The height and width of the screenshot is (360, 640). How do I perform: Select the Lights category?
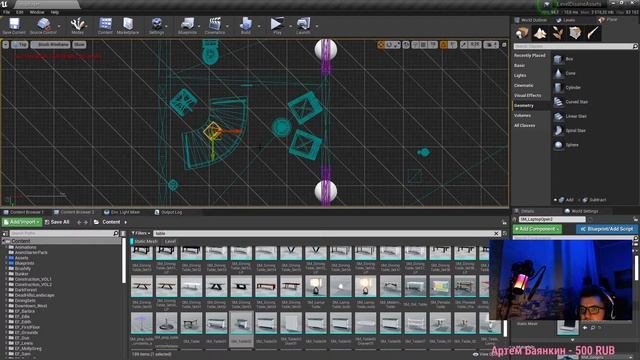(520, 76)
